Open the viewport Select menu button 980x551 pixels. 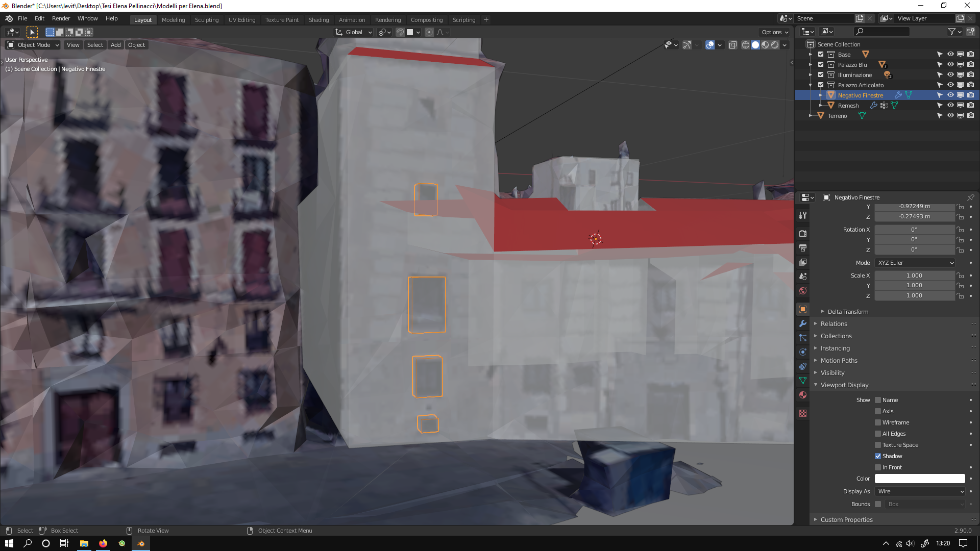tap(95, 45)
